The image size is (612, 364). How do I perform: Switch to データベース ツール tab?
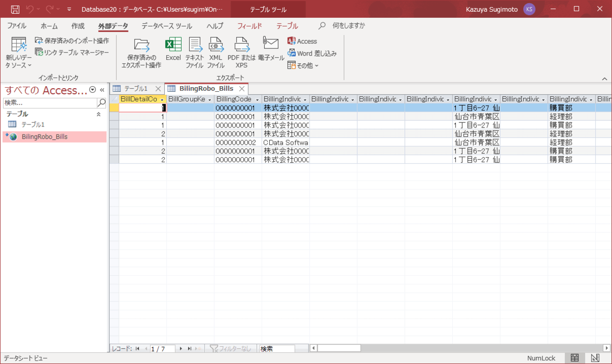pyautogui.click(x=167, y=26)
